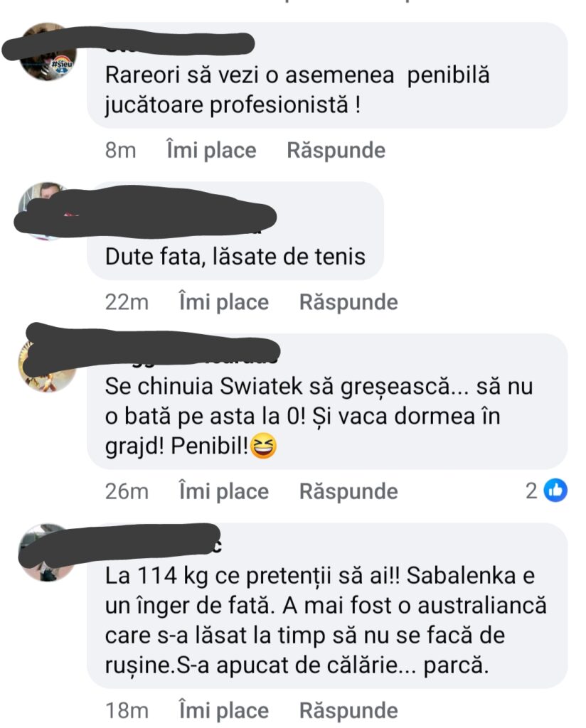Click the blue like reaction icon
The width and height of the screenshot is (586, 728).
click(555, 491)
